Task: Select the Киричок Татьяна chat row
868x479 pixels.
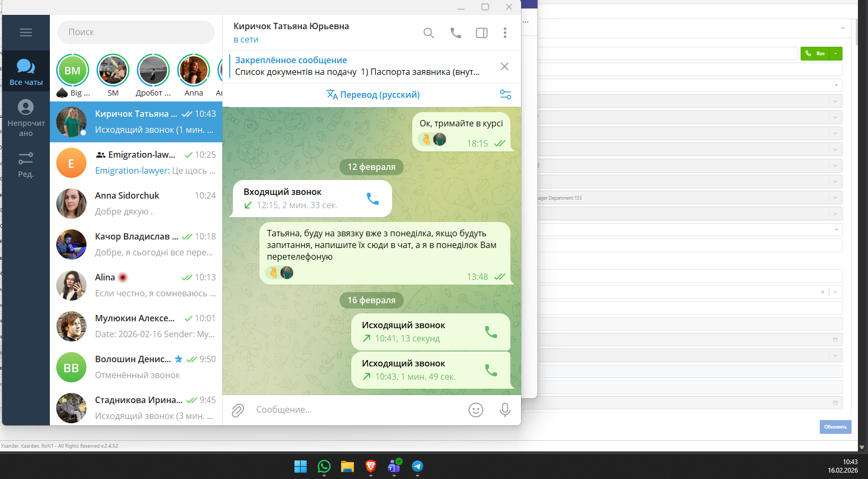Action: (136, 122)
